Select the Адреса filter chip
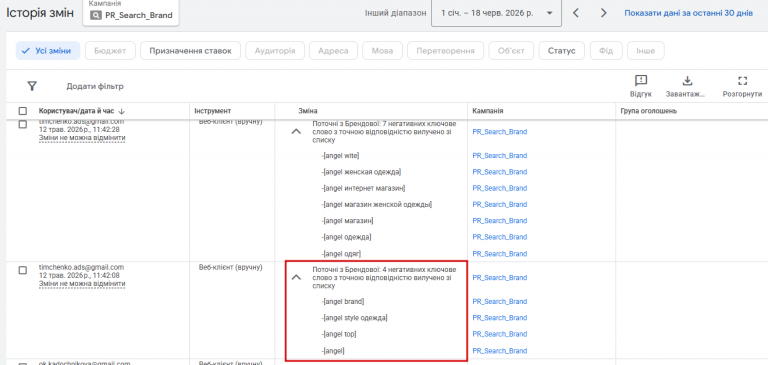 (333, 50)
